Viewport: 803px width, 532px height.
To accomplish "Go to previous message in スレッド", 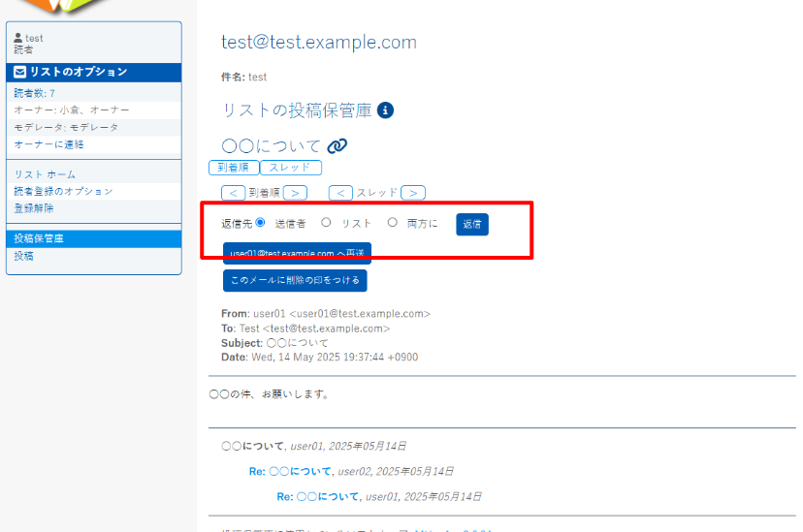I will pyautogui.click(x=341, y=193).
